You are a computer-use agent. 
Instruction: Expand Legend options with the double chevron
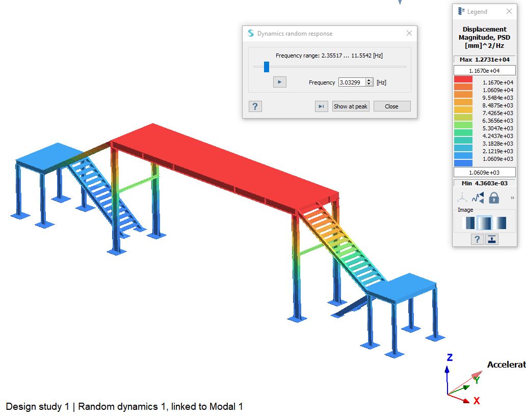pos(512,197)
